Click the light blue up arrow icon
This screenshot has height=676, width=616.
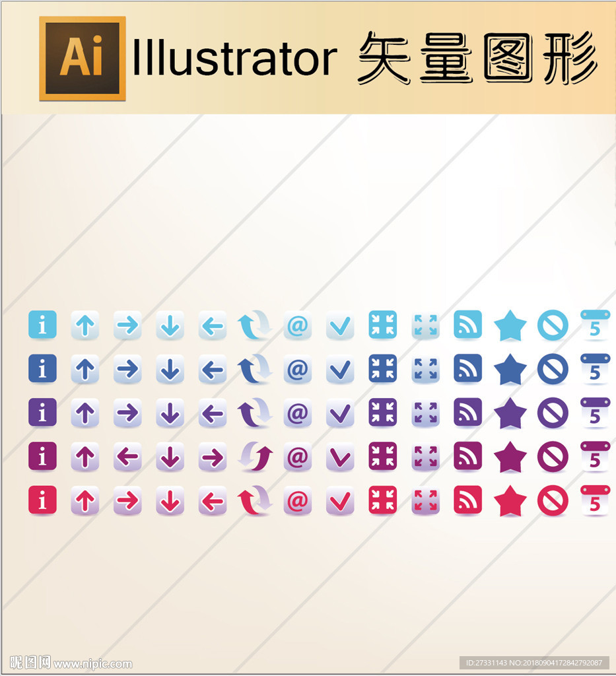click(x=85, y=325)
